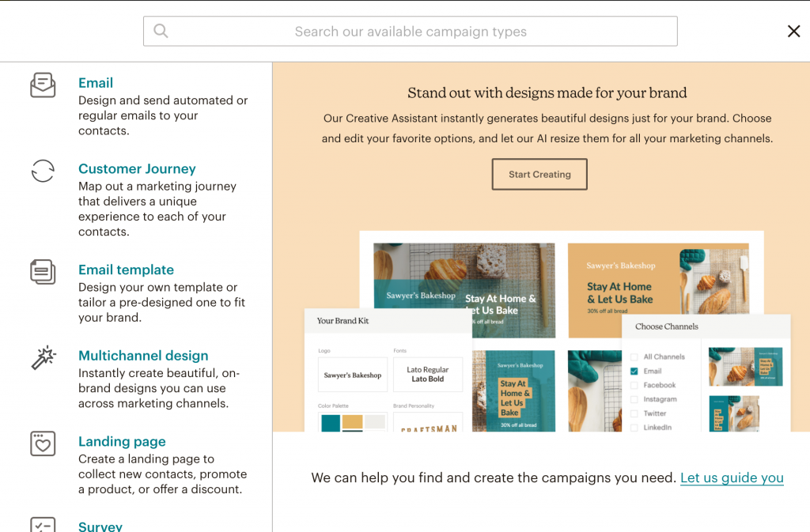Follow the Let us guide you link

click(732, 477)
